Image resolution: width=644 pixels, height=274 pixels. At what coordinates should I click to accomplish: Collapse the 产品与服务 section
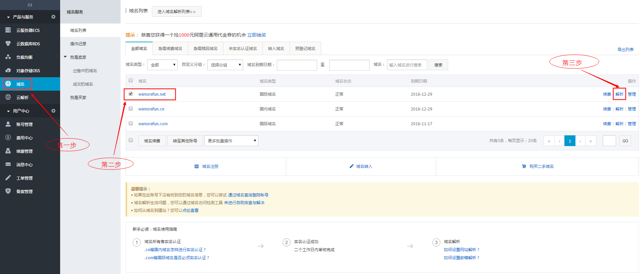(x=8, y=17)
